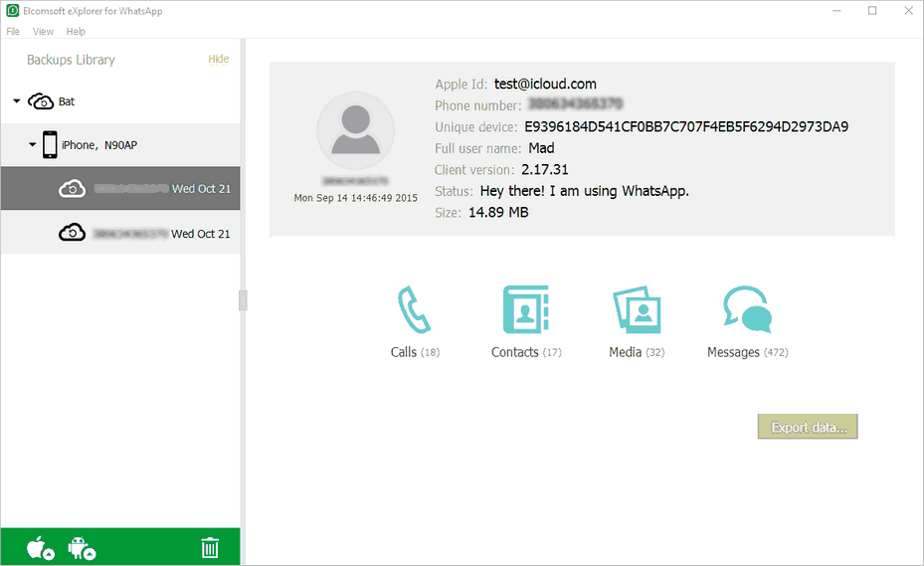Click the trash can delete icon
924x566 pixels.
tap(210, 548)
